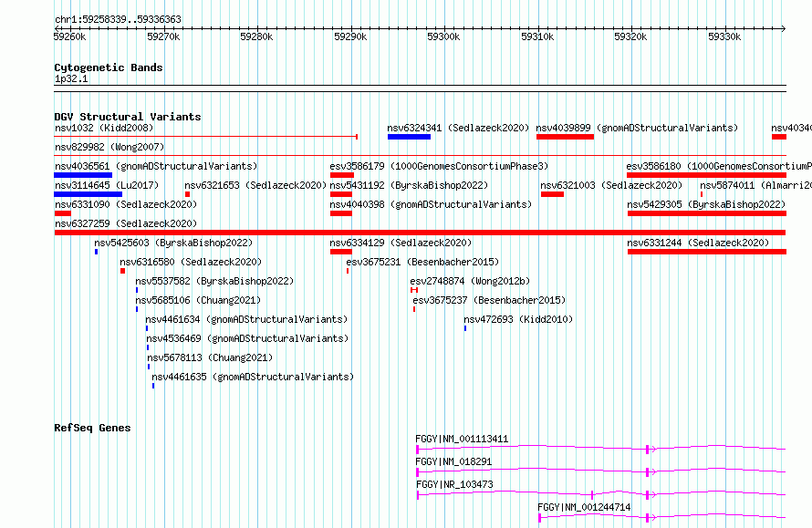The width and height of the screenshot is (812, 528).
Task: Open esv3586180 variant label
Action: (x=719, y=166)
